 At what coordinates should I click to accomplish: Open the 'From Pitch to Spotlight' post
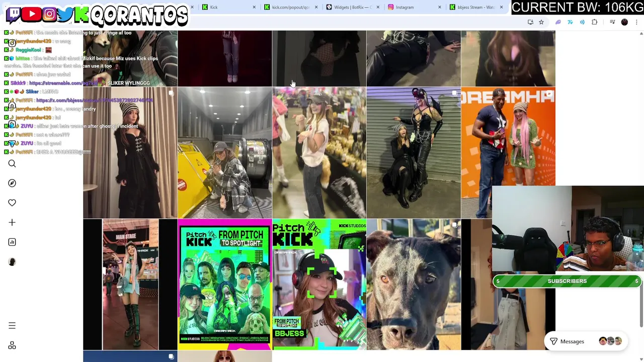tap(225, 285)
